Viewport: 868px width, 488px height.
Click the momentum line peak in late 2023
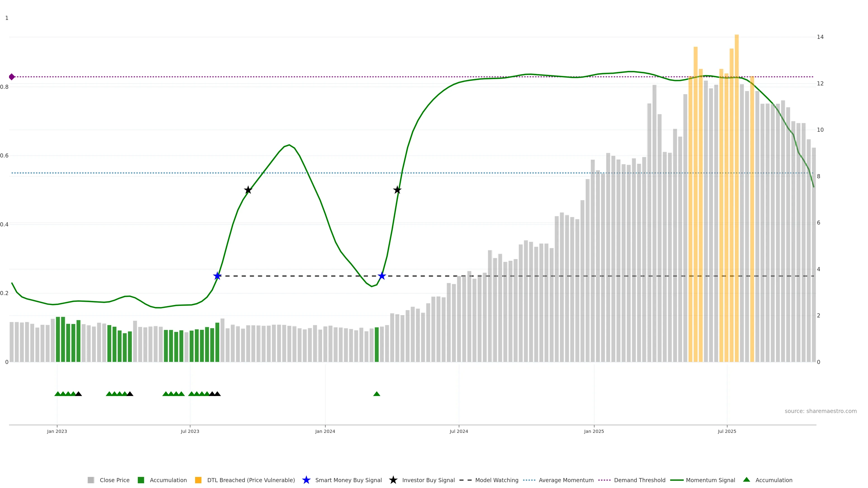pyautogui.click(x=289, y=145)
